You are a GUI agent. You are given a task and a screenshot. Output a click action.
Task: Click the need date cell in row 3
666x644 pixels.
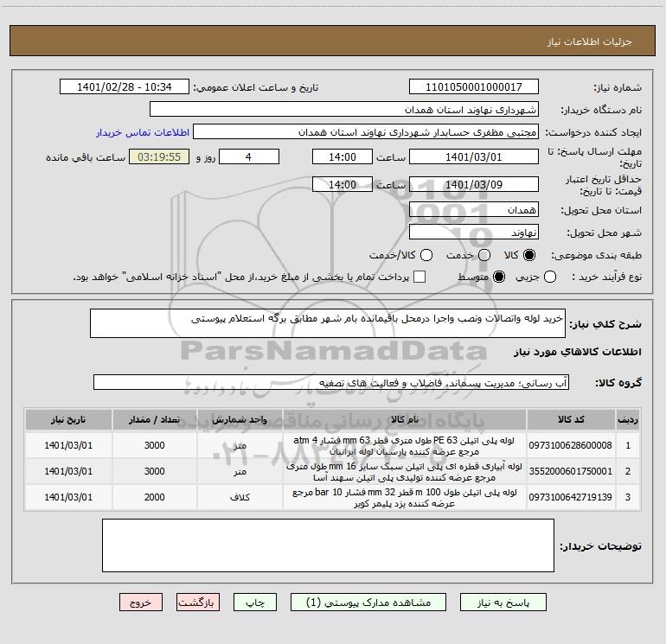pyautogui.click(x=68, y=497)
